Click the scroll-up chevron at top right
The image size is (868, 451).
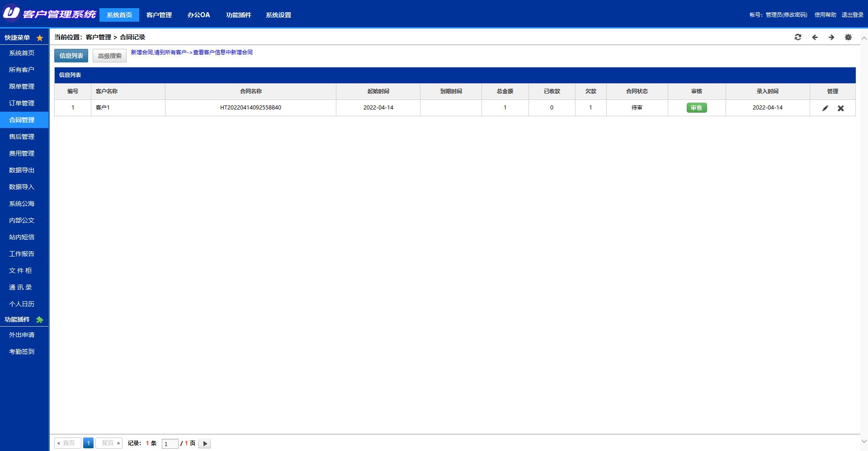(864, 38)
